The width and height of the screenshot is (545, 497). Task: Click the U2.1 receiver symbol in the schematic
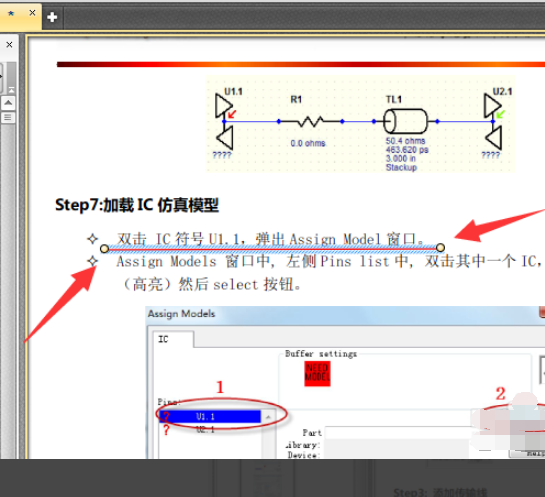pos(493,121)
